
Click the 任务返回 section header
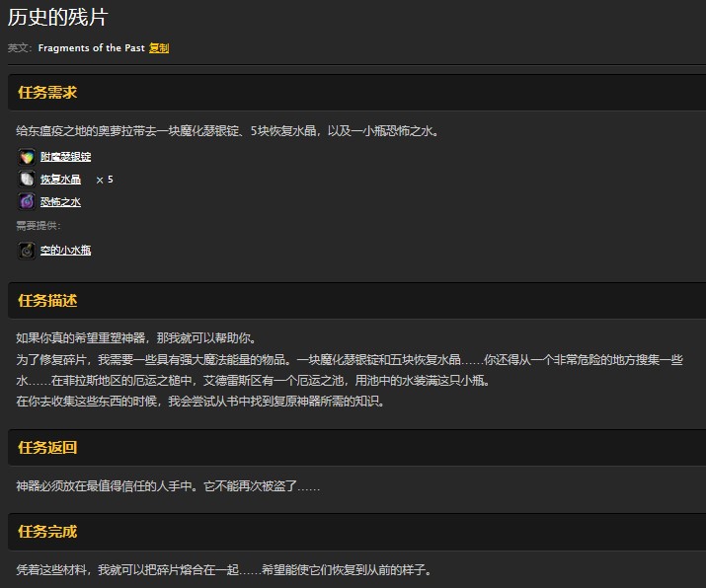47,447
